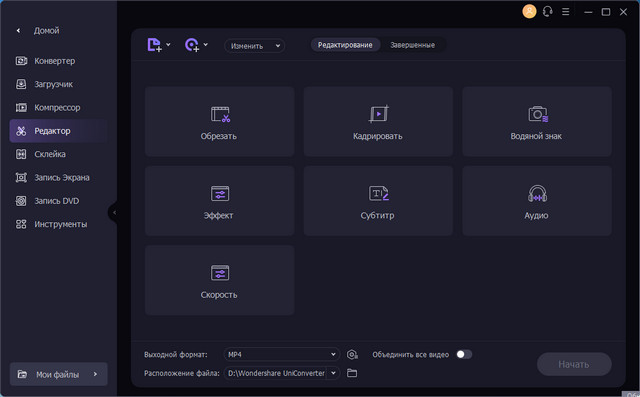The image size is (640, 397).
Task: Click the Запись DVD disc icon
Action: point(21,201)
